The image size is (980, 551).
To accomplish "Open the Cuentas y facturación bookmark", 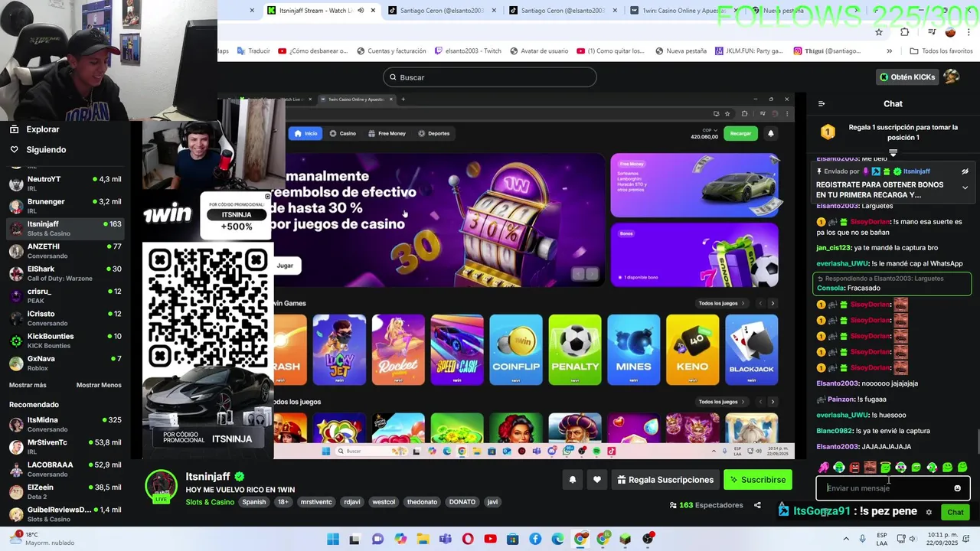I will coord(390,51).
